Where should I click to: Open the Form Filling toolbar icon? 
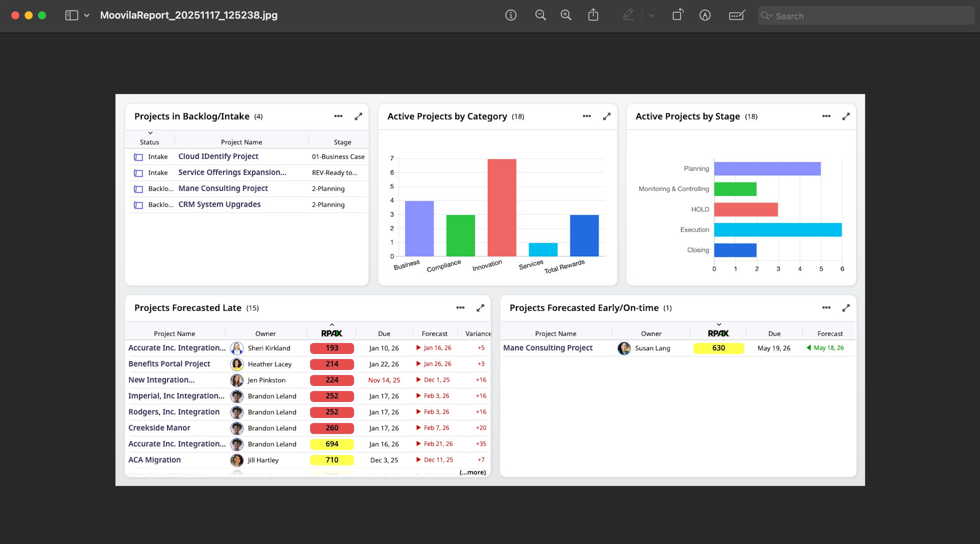point(737,15)
